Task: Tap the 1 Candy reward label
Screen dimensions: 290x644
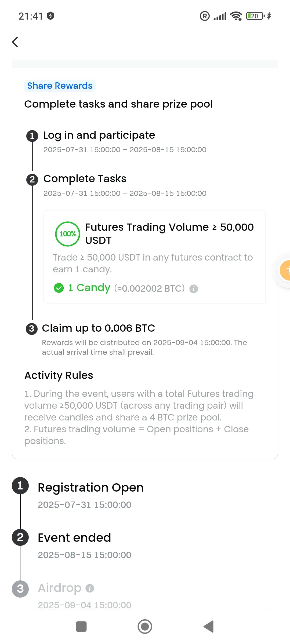Action: (89, 288)
